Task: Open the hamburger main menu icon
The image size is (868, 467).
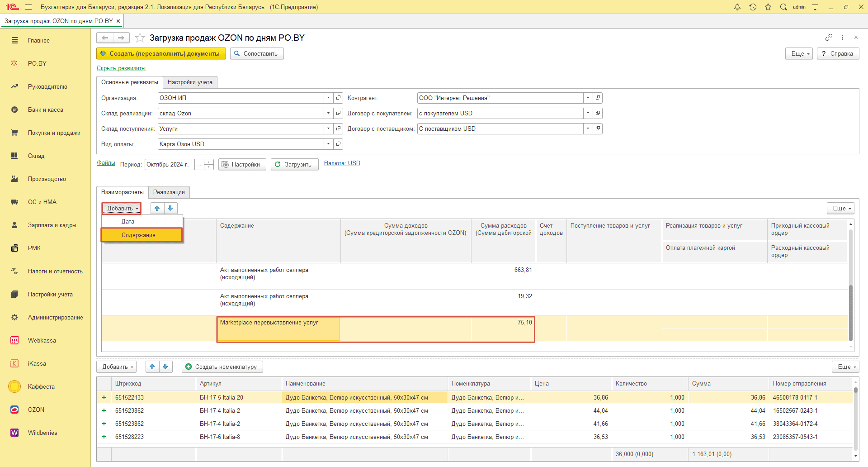Action: [28, 7]
